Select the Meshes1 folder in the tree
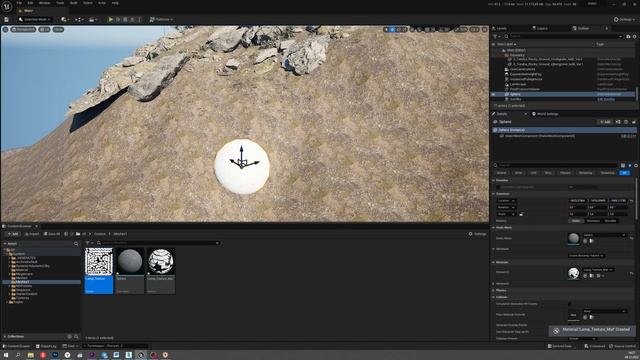 (42, 282)
